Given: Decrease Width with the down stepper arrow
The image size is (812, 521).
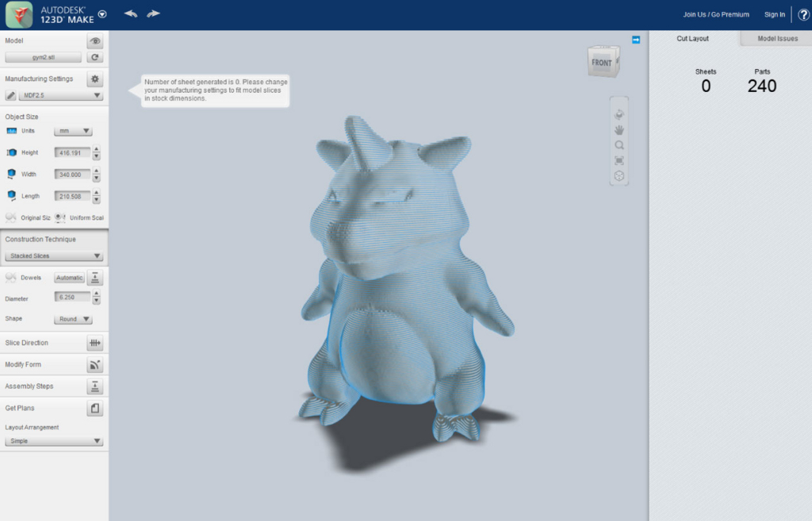Looking at the screenshot, I should click(x=96, y=178).
